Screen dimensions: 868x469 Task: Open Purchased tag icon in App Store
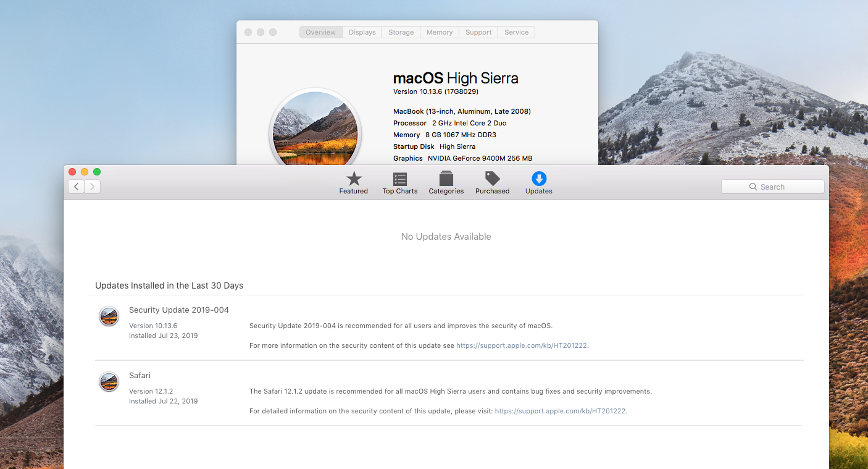(x=492, y=179)
